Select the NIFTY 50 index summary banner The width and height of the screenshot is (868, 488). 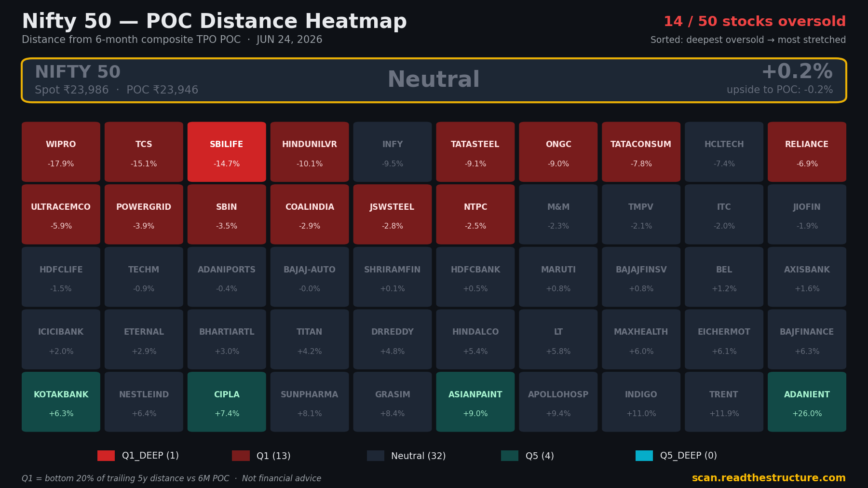click(434, 81)
